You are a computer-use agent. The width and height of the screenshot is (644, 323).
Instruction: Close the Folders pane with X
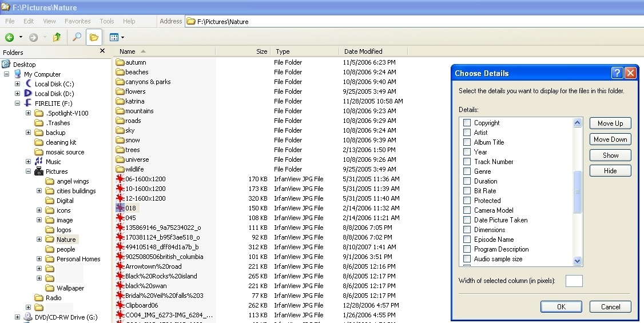102,51
